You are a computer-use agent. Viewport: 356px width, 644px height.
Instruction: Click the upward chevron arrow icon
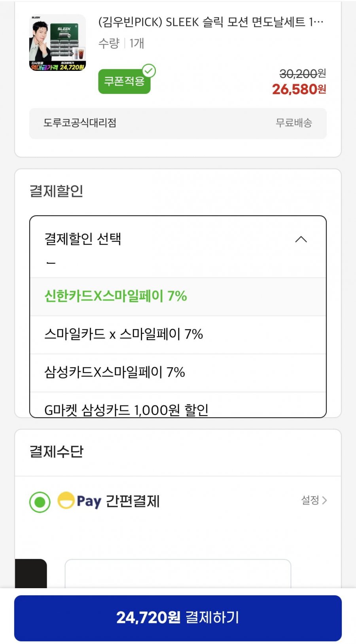301,239
